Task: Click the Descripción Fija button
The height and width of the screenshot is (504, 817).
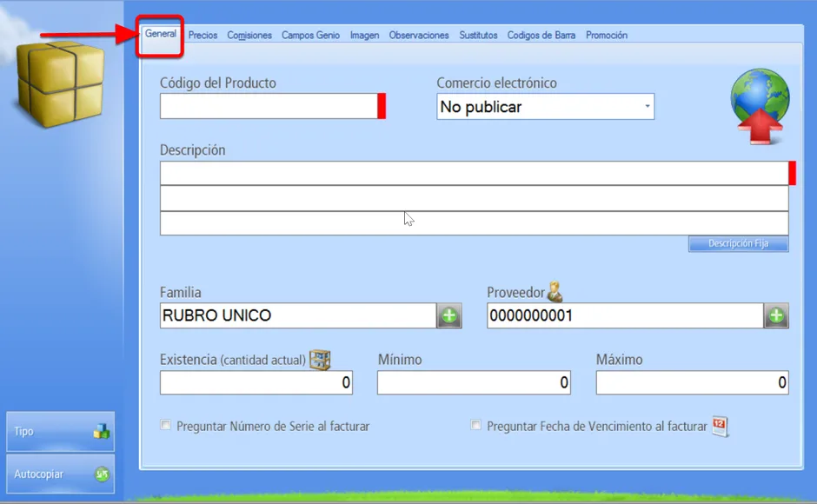Action: click(x=738, y=243)
